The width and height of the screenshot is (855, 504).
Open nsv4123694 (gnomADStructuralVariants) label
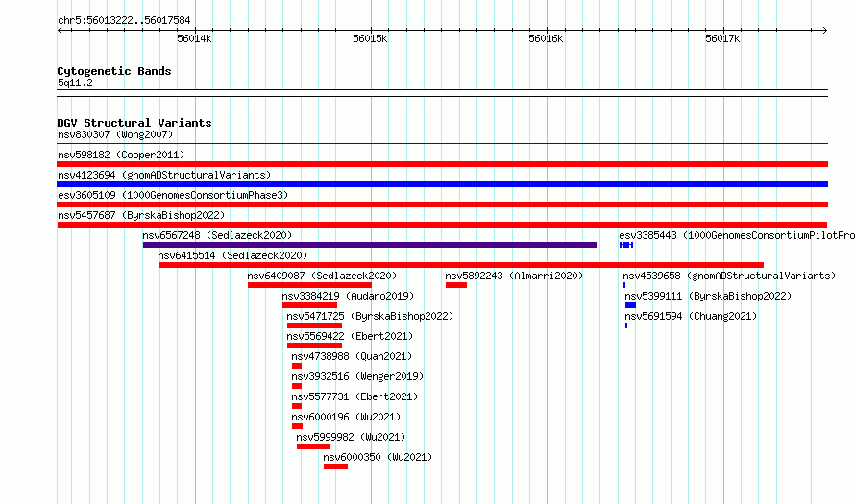(x=164, y=175)
